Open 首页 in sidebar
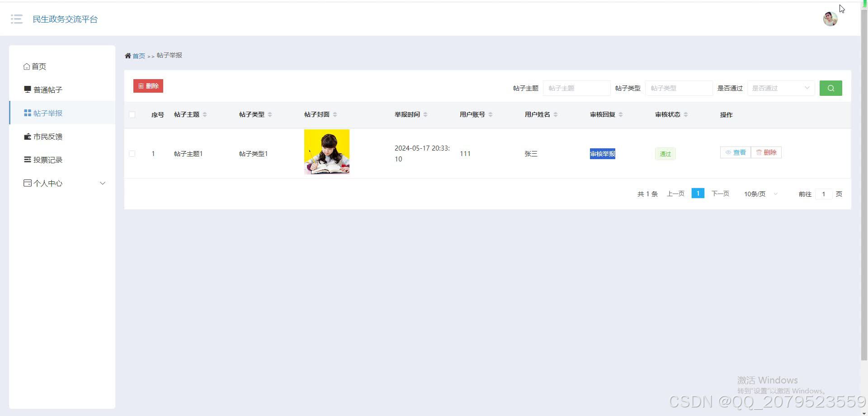868x416 pixels. pos(62,66)
